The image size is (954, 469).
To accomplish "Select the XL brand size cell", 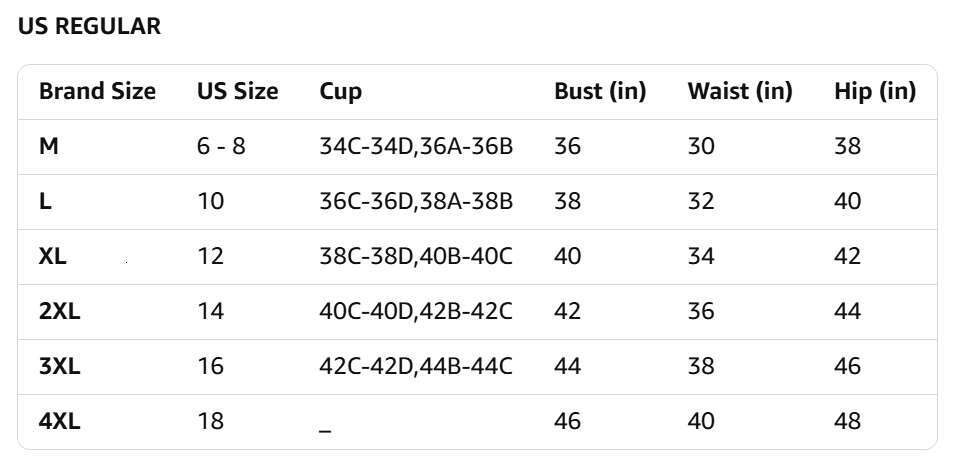I will point(53,257).
